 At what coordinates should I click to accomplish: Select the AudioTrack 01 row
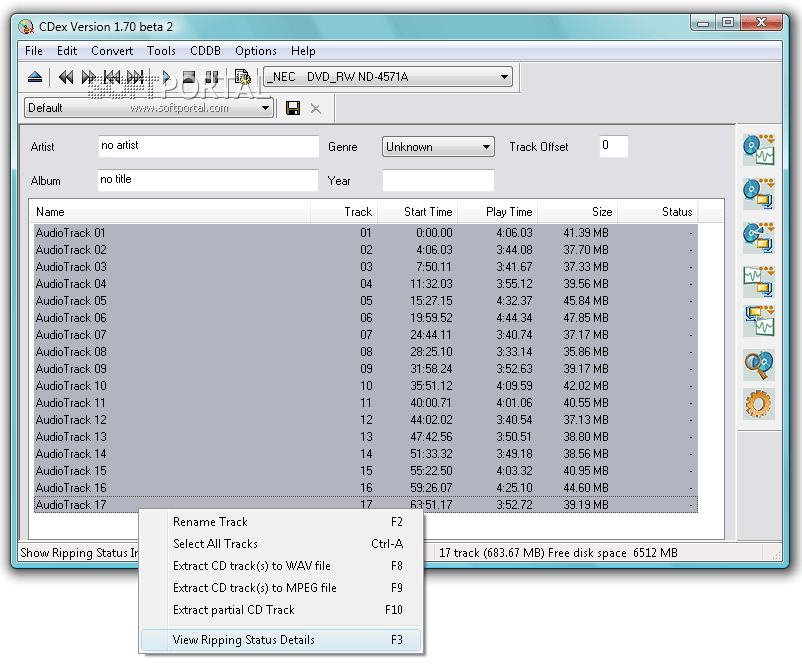[366, 233]
